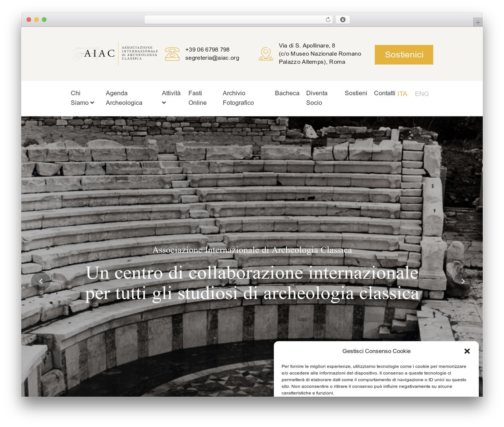Open a new browser tab with the plus button
Viewport: 504px width, 427px height.
[x=478, y=22]
